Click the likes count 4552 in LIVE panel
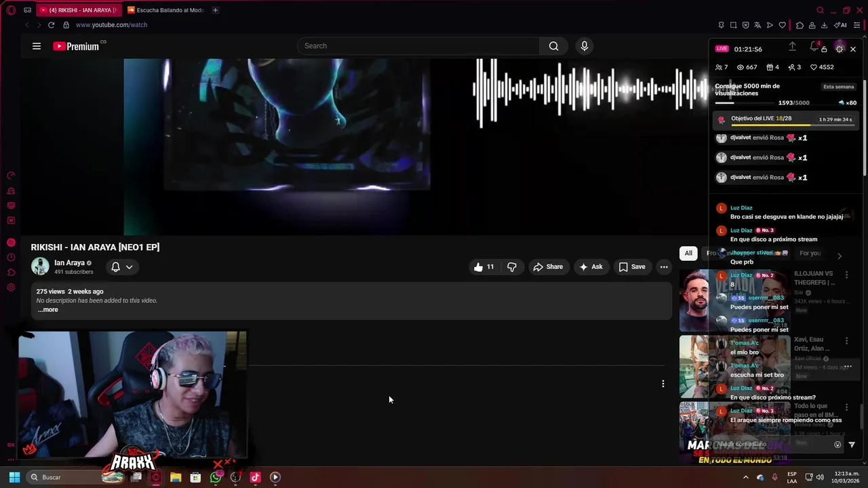The height and width of the screenshot is (488, 868). coord(822,67)
